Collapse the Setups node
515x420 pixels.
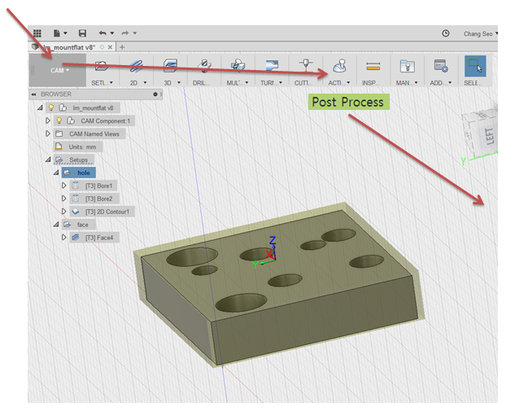pyautogui.click(x=48, y=160)
